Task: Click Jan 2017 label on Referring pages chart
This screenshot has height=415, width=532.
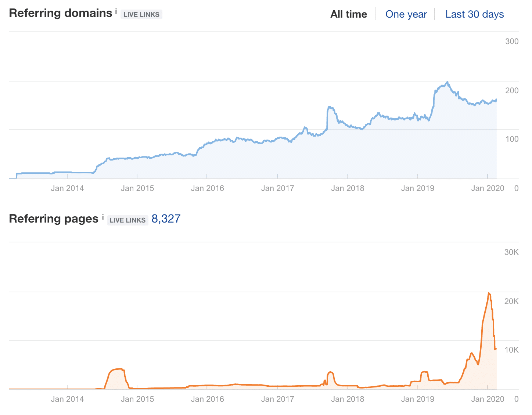Action: click(x=277, y=399)
